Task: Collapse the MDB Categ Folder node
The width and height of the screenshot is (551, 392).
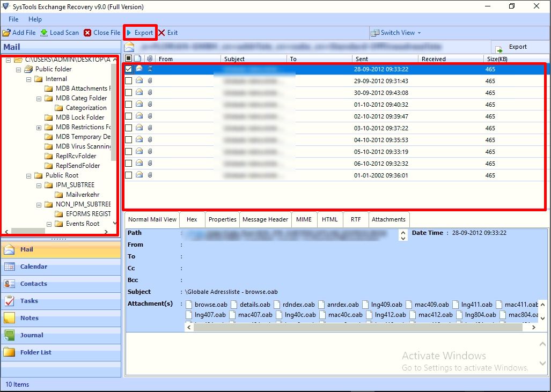Action: pyautogui.click(x=39, y=99)
